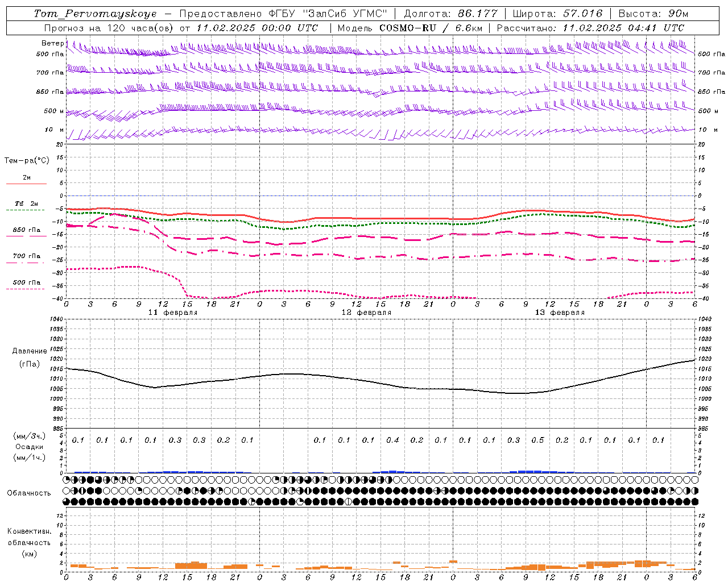728x582 pixels.
Task: Click the Осадки precipitation label
Action: (x=30, y=447)
